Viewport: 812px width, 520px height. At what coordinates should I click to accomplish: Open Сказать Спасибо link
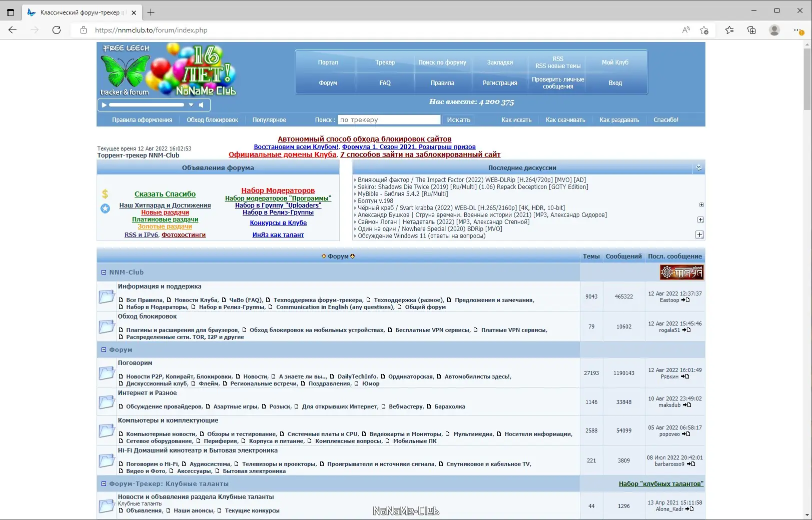(x=165, y=194)
